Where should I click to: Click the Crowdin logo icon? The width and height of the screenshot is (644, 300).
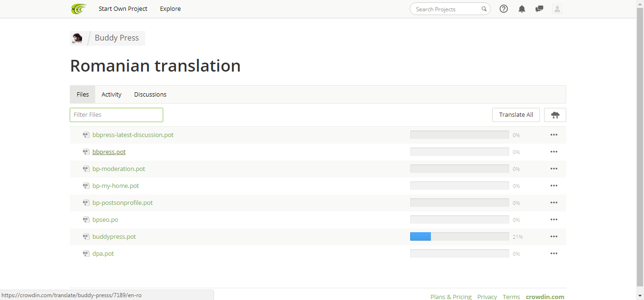[x=79, y=9]
